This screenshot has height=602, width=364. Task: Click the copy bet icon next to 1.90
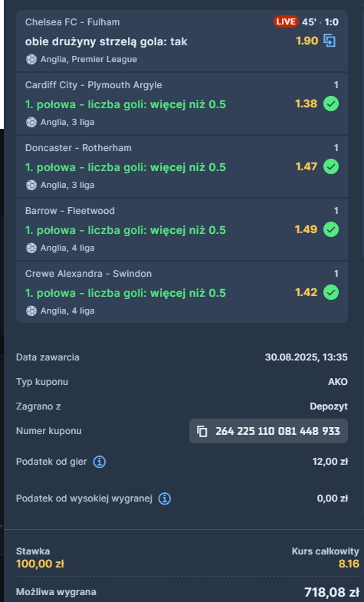tap(330, 41)
